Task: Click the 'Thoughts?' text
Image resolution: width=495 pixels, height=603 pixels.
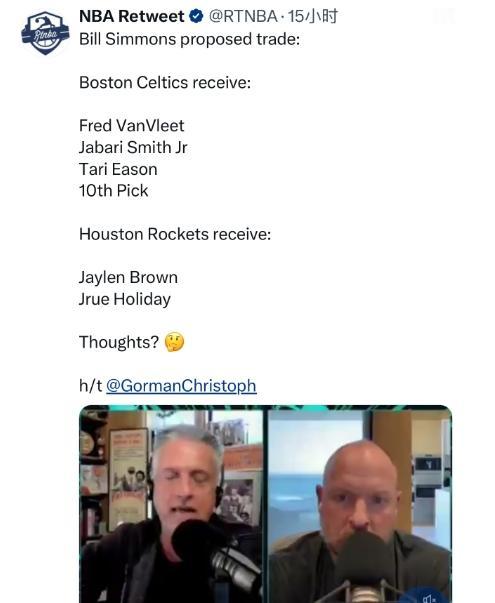Action: pos(119,342)
